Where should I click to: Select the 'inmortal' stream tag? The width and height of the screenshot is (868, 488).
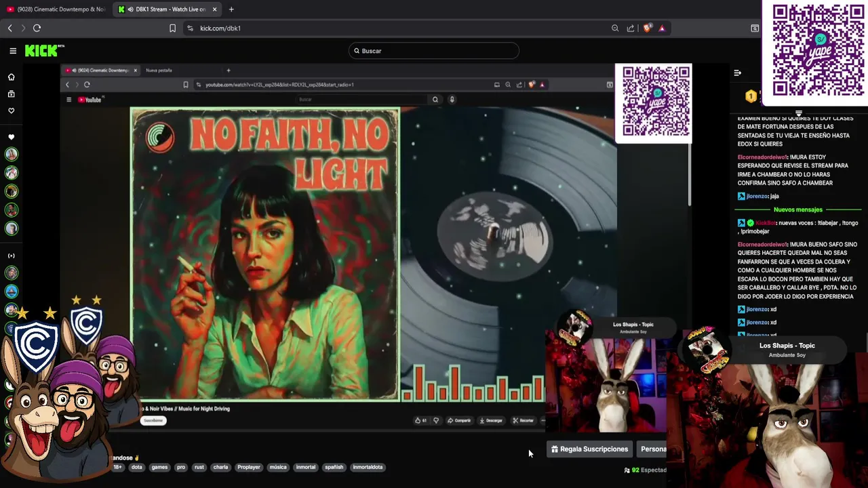tap(306, 467)
